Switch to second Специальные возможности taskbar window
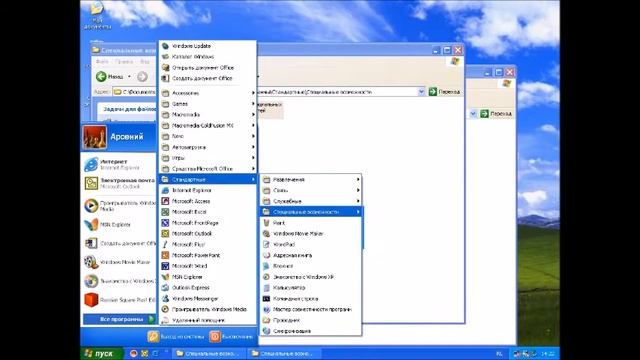The height and width of the screenshot is (360, 640). (284, 353)
